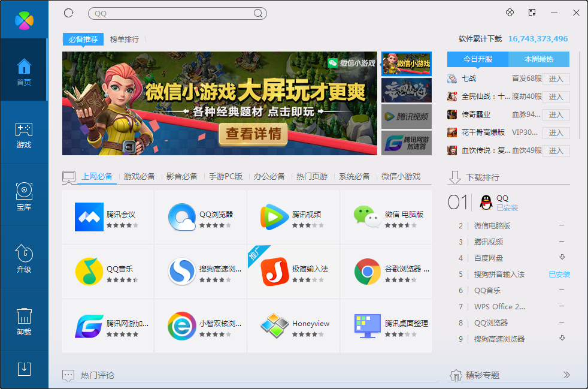Click 查看详情 button on banner
The height and width of the screenshot is (389, 588).
click(x=253, y=134)
